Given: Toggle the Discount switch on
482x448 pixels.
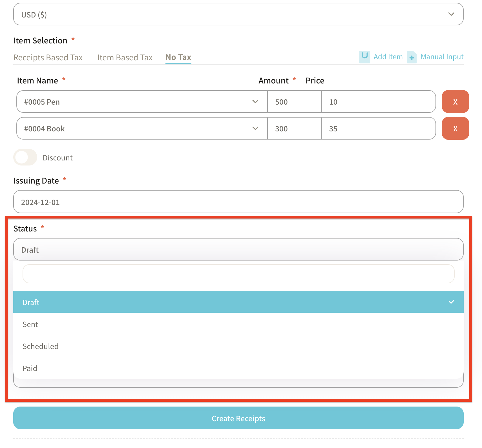Looking at the screenshot, I should click(x=25, y=157).
